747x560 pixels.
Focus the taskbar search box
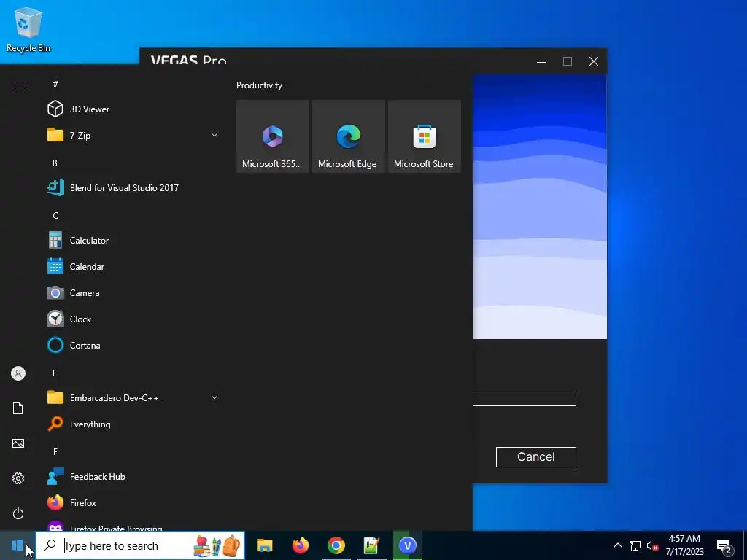141,545
